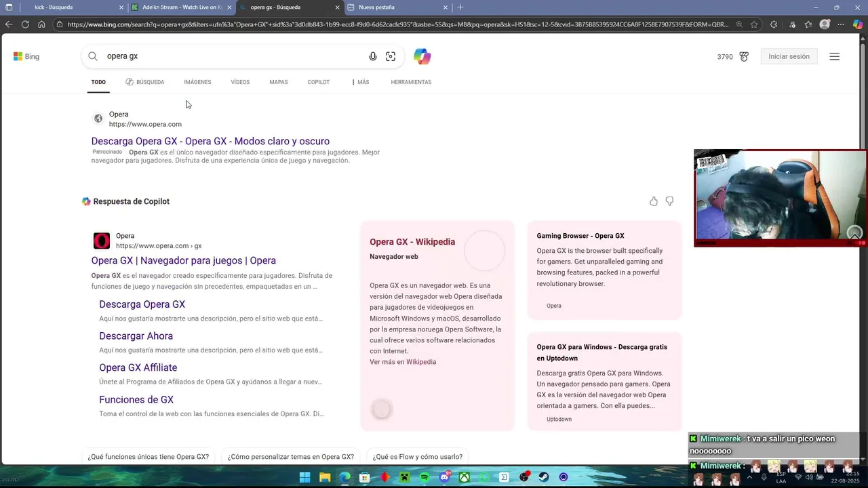Select the COPILOT results tab
The height and width of the screenshot is (488, 868).
point(319,82)
